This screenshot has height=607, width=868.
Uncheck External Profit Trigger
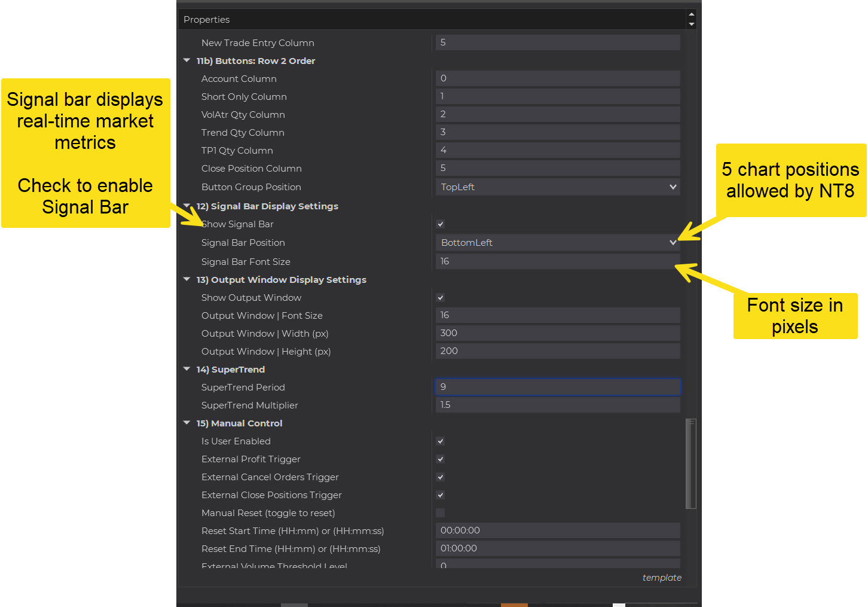[441, 459]
